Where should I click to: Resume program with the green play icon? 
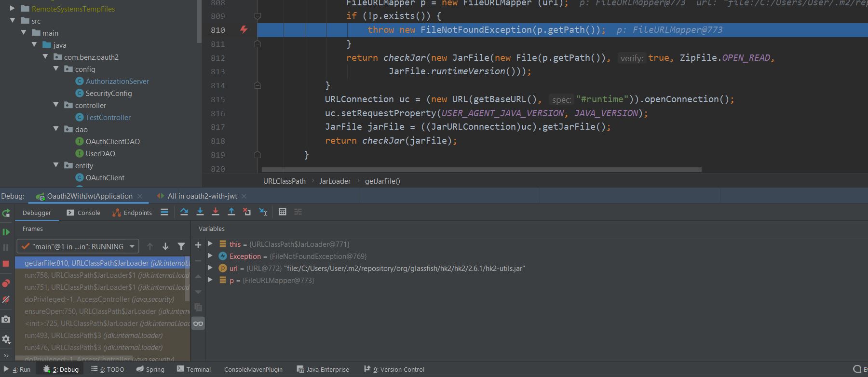[6, 232]
